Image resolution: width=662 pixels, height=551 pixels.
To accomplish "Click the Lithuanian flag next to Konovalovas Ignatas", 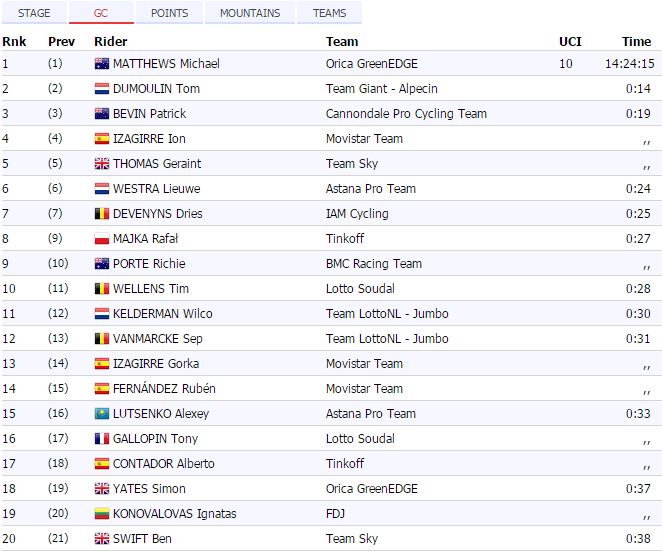I will coord(101,514).
